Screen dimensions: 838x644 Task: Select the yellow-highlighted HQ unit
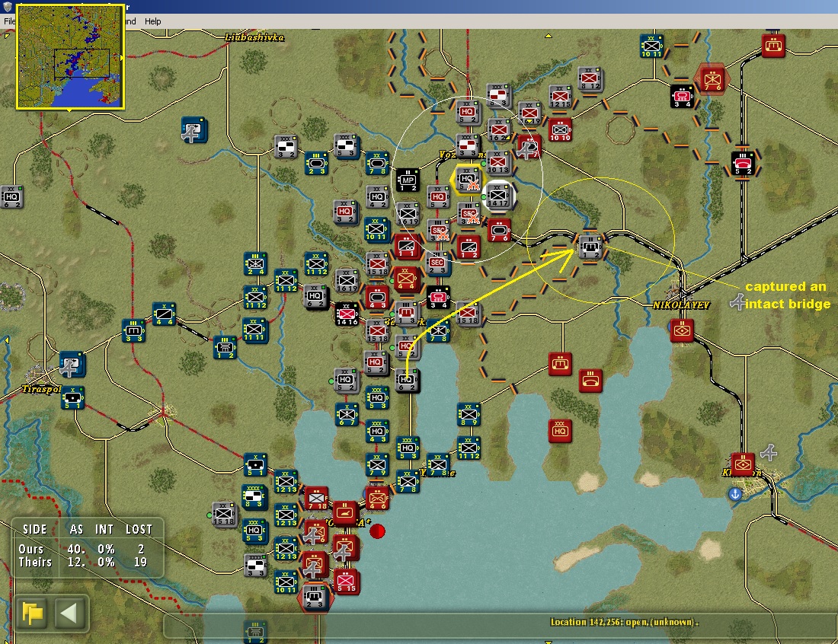467,180
